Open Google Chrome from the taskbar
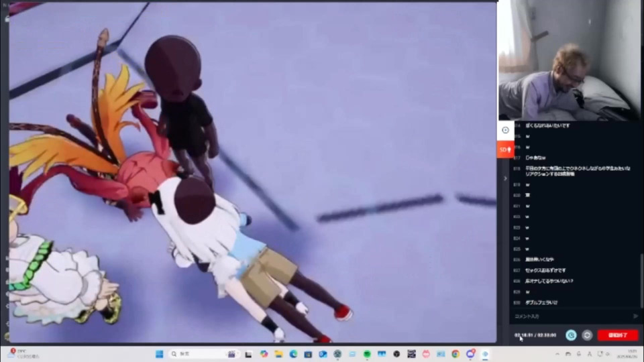This screenshot has height=362, width=644. 455,354
